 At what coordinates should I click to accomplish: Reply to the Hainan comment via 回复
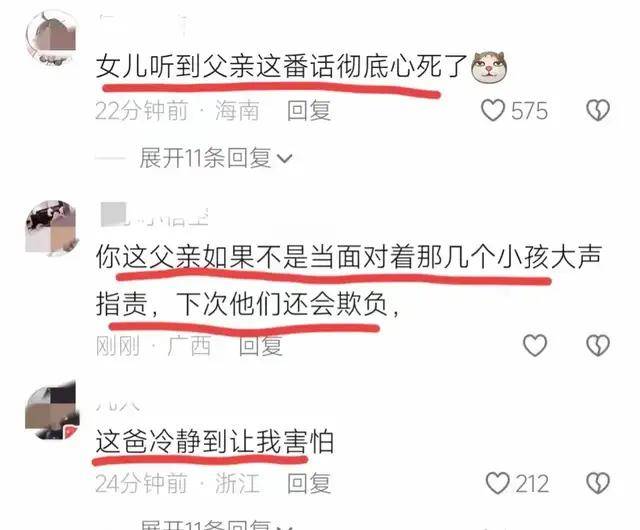point(309,111)
